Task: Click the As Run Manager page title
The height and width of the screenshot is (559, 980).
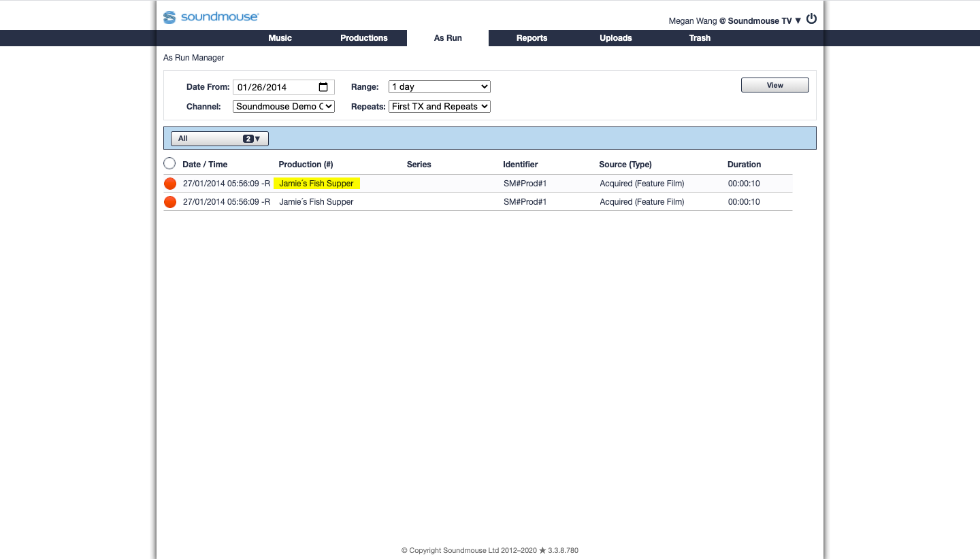Action: tap(194, 58)
